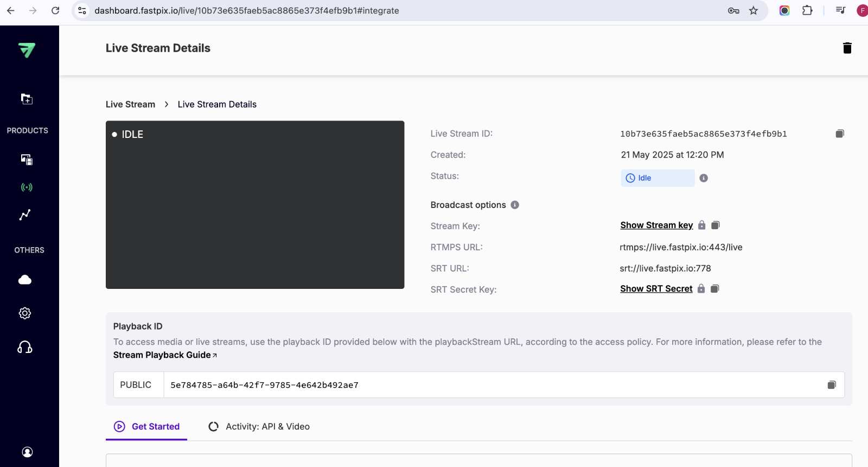
Task: Click the lock icon beside Show SRT Secret
Action: pos(701,288)
